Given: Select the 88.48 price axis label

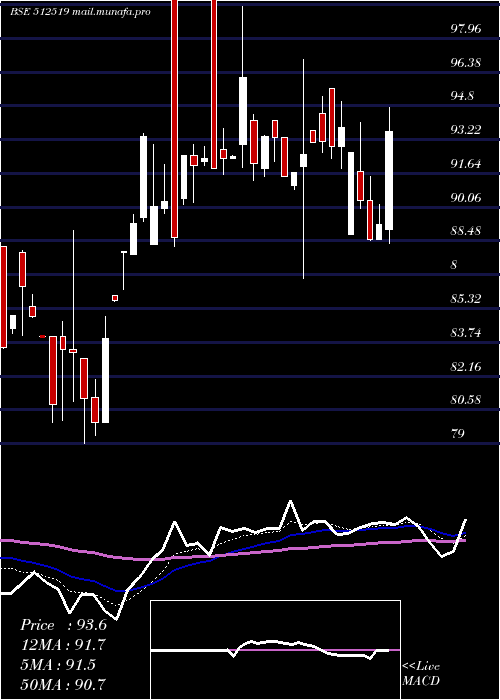Looking at the screenshot, I should [x=466, y=231].
